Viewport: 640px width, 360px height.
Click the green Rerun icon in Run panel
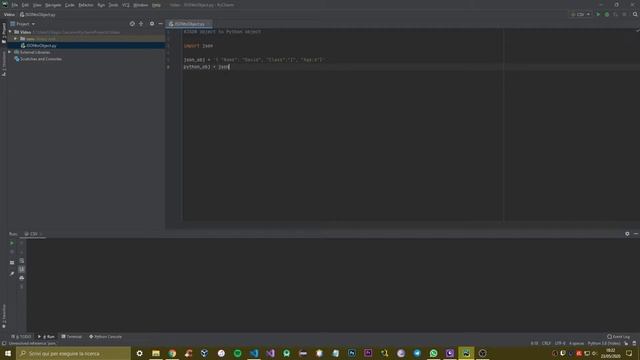(x=12, y=243)
